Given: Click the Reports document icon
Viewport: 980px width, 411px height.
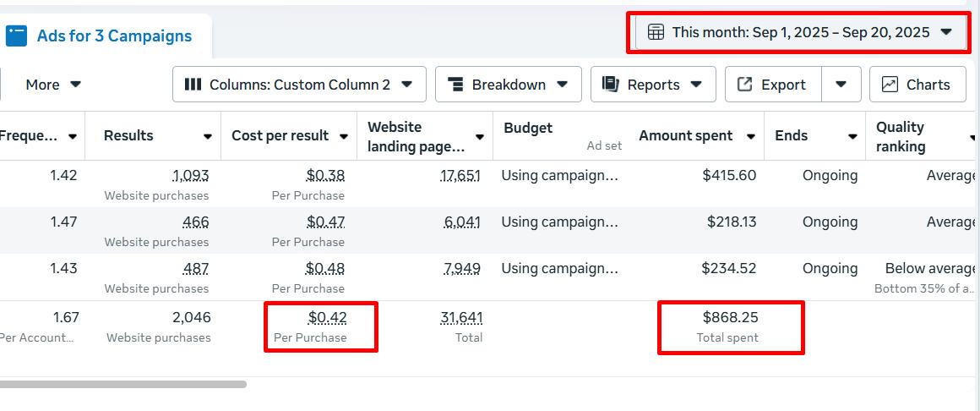Looking at the screenshot, I should pyautogui.click(x=610, y=84).
